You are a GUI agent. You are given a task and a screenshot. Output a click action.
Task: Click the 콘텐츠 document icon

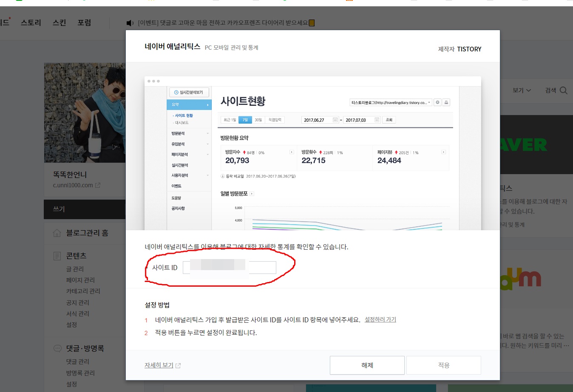coord(57,256)
